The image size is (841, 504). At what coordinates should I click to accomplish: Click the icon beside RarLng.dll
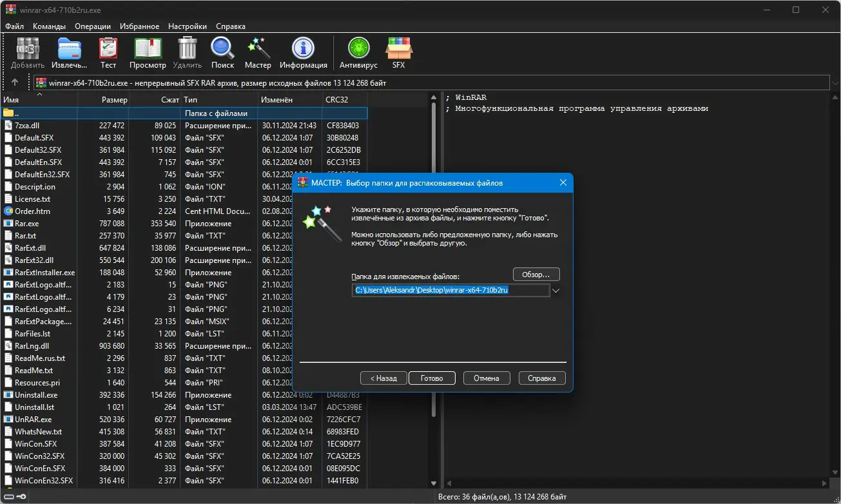pyautogui.click(x=8, y=346)
